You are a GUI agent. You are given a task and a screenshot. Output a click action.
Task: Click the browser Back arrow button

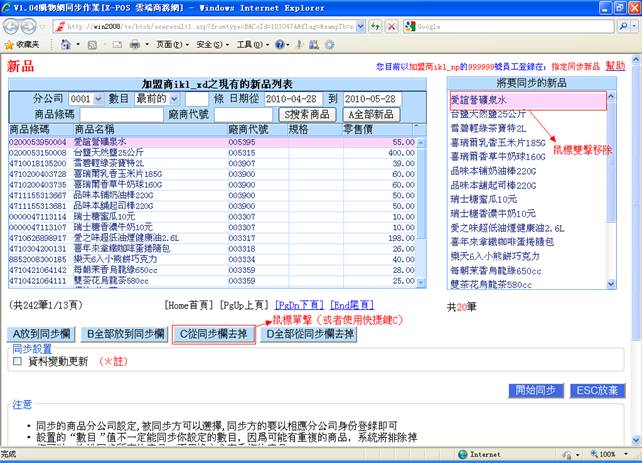pos(14,26)
